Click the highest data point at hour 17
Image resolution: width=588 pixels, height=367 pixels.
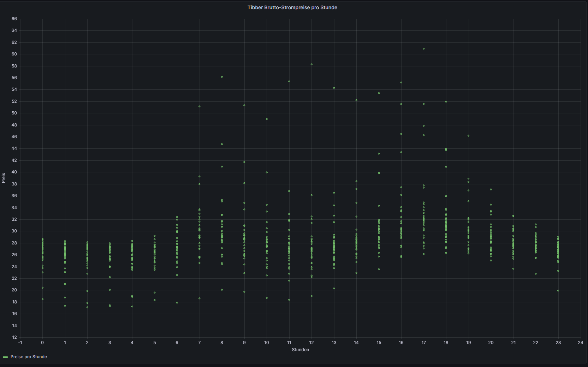pyautogui.click(x=423, y=49)
